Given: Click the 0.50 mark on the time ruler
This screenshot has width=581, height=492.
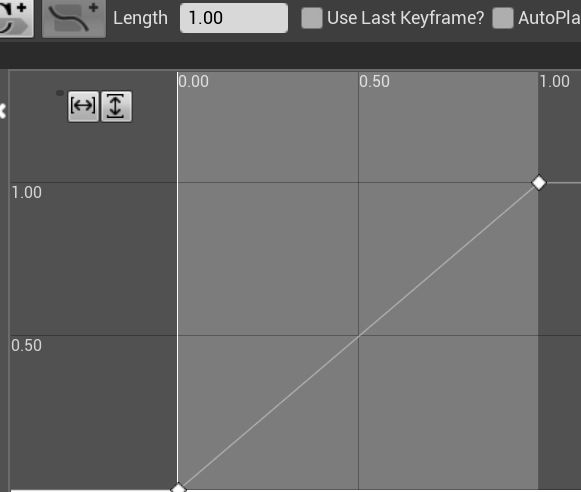Looking at the screenshot, I should [374, 82].
